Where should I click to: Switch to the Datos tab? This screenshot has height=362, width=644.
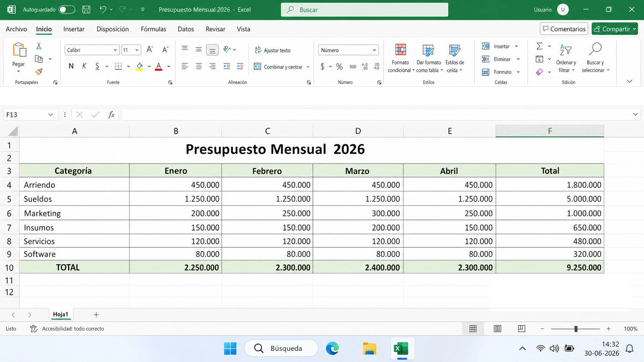pyautogui.click(x=186, y=29)
